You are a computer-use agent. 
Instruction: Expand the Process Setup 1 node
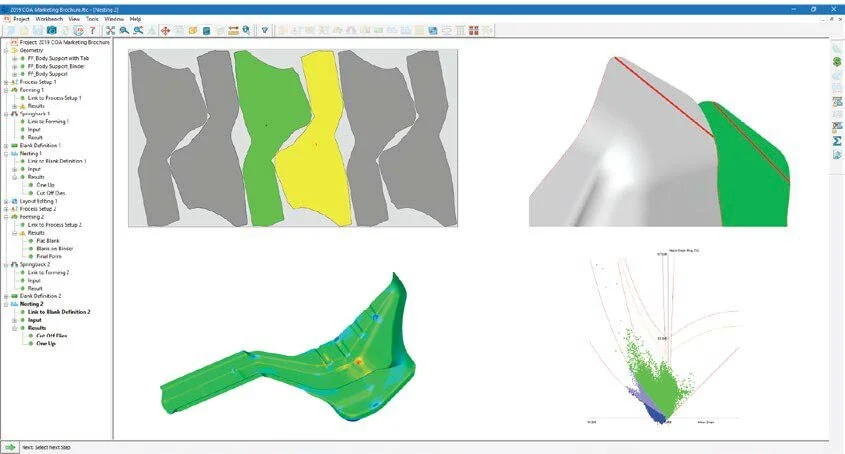point(6,82)
